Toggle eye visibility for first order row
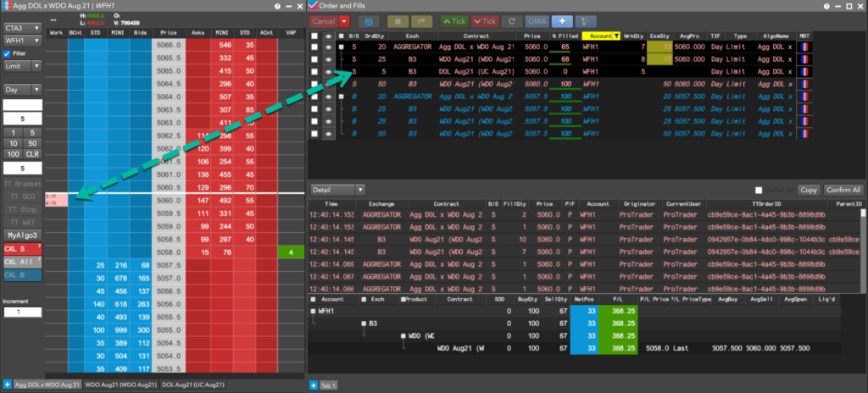The image size is (868, 393). point(329,47)
